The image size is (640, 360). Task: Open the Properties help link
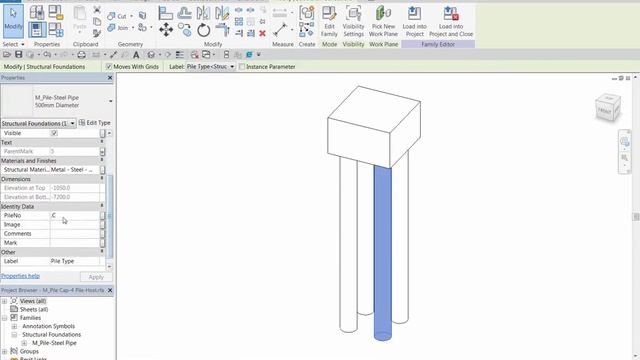click(x=20, y=276)
